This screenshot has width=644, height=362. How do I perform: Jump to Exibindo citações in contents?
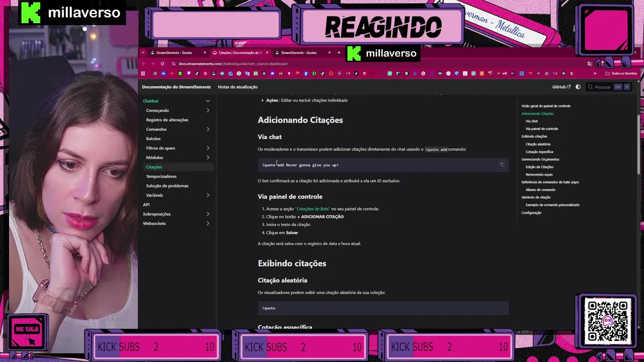(x=534, y=136)
